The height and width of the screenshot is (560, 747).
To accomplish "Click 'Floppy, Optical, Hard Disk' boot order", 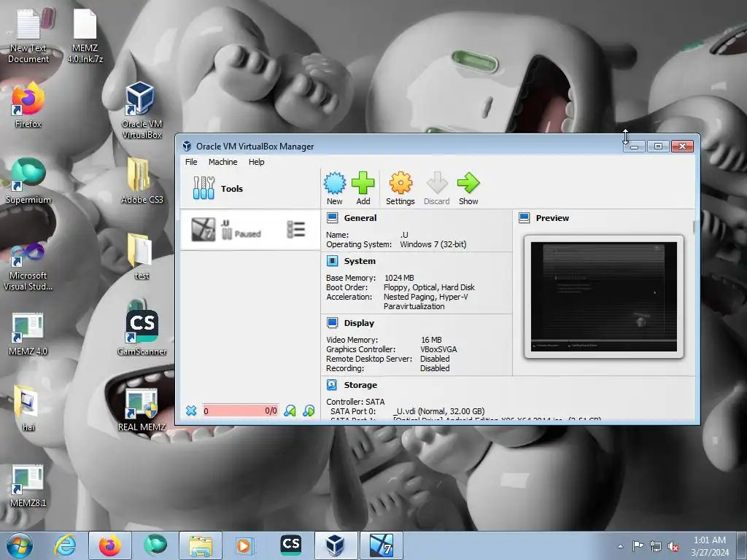I will (x=429, y=287).
